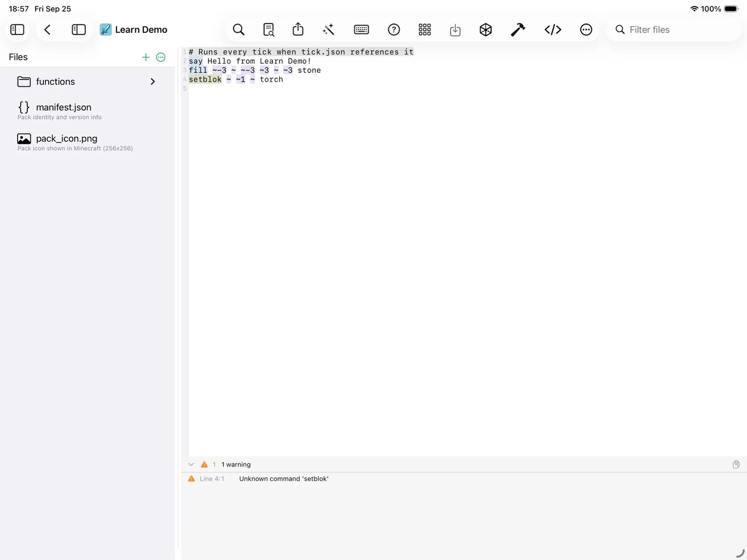Tap the battery indicator in status bar
This screenshot has width=747, height=560.
(x=731, y=9)
